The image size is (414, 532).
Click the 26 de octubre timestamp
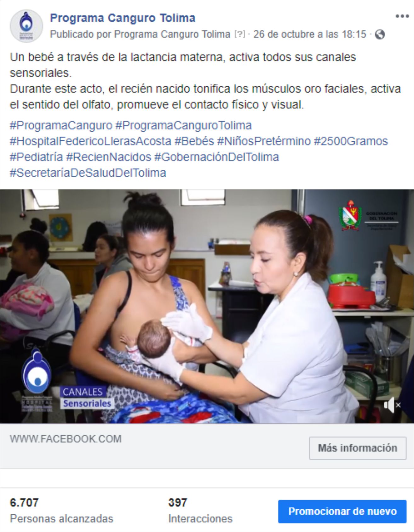[x=310, y=34]
